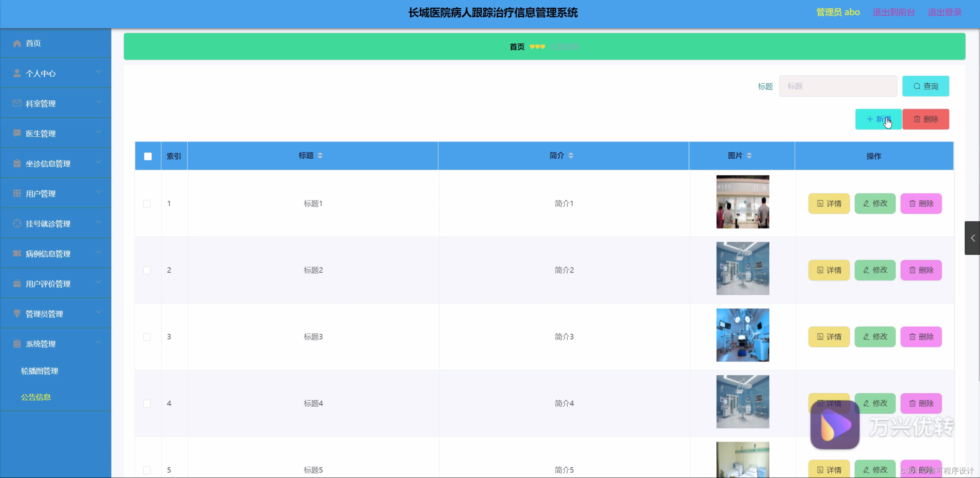Open 轮播图管理 submenu item

(39, 371)
